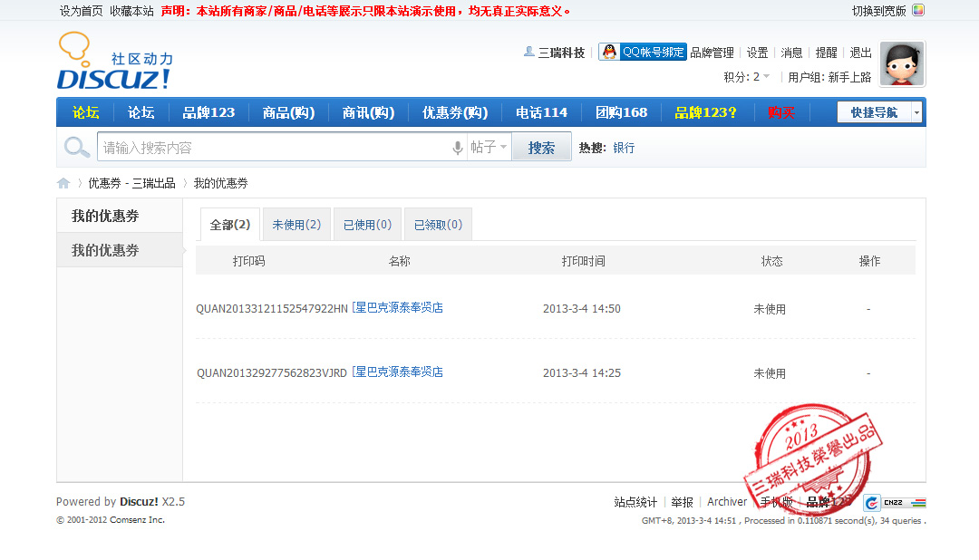Click the user icon beside 三瑞科技
The height and width of the screenshot is (560, 979).
(x=528, y=52)
